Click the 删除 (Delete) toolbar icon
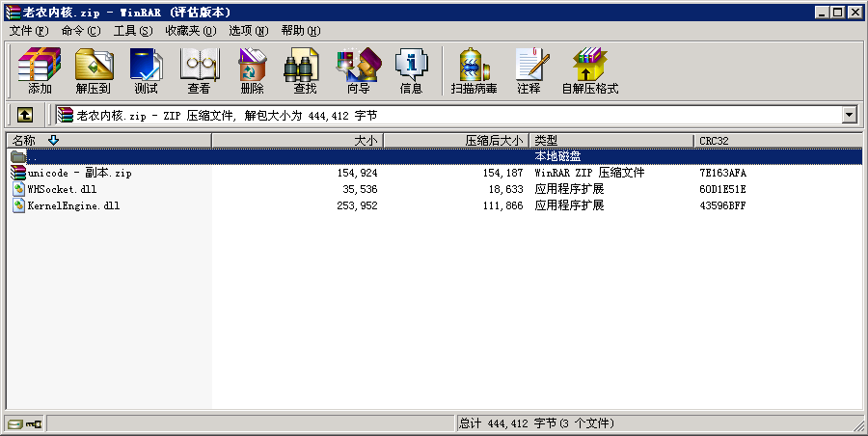This screenshot has height=436, width=868. pos(252,70)
